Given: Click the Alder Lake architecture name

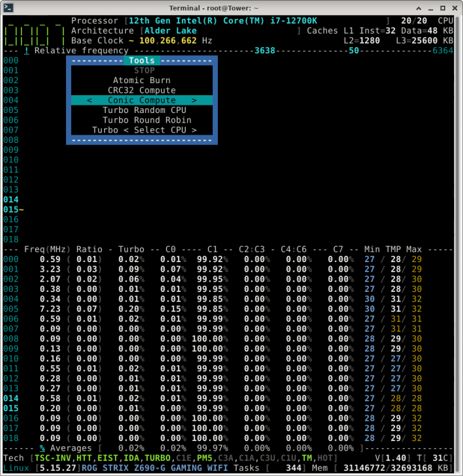Looking at the screenshot, I should click(170, 31).
